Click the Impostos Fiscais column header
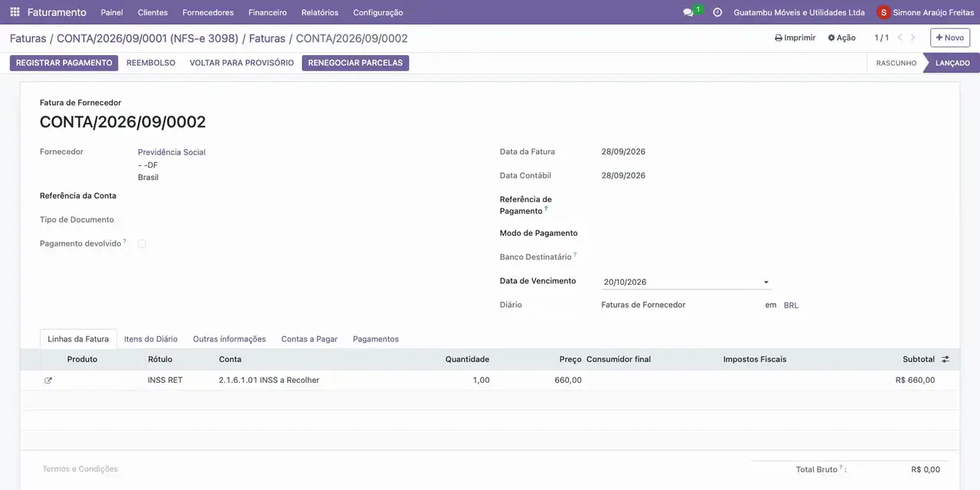This screenshot has width=980, height=490. coord(755,359)
